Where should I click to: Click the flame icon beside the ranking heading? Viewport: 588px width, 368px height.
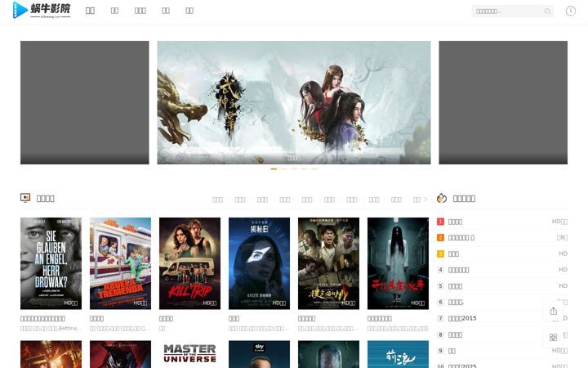pos(442,198)
